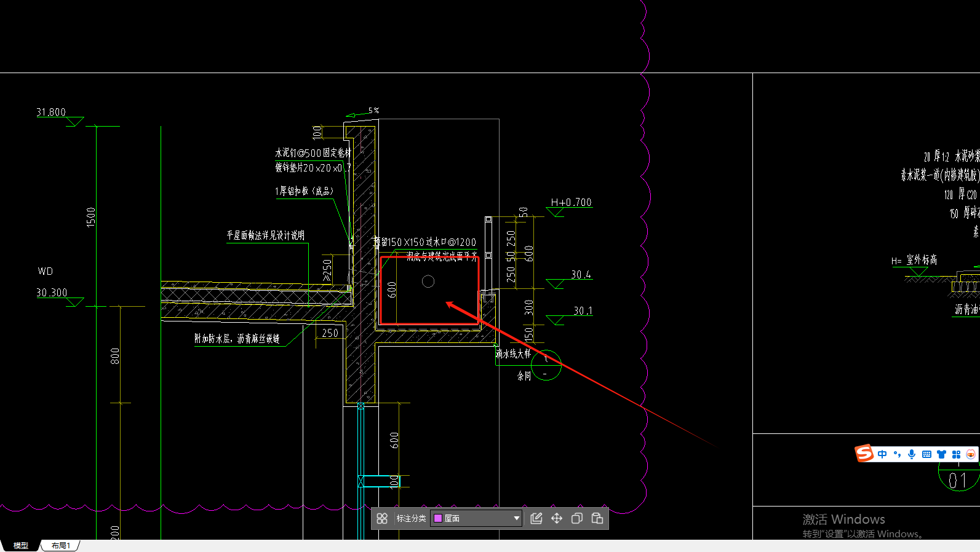Screen dimensions: 980x552
Task: Click the small circle inside the opening
Action: pyautogui.click(x=428, y=282)
